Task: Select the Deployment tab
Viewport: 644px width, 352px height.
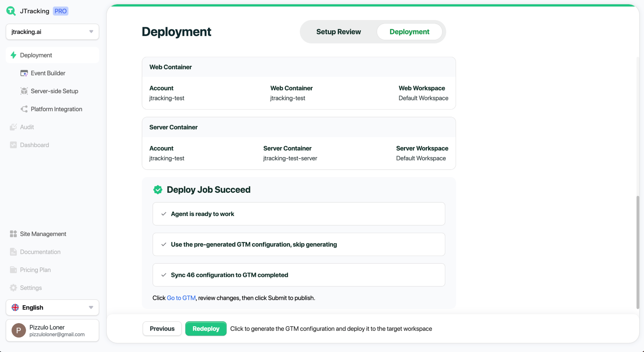Action: (x=409, y=32)
